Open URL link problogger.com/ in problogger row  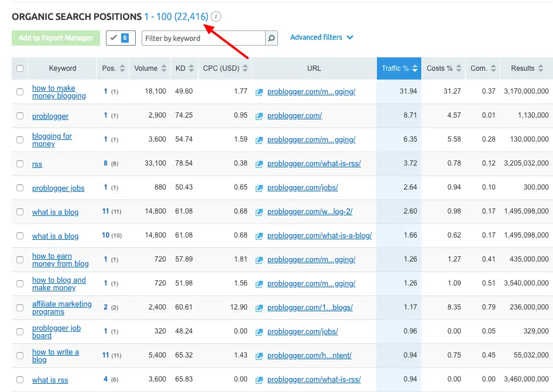[x=294, y=116]
